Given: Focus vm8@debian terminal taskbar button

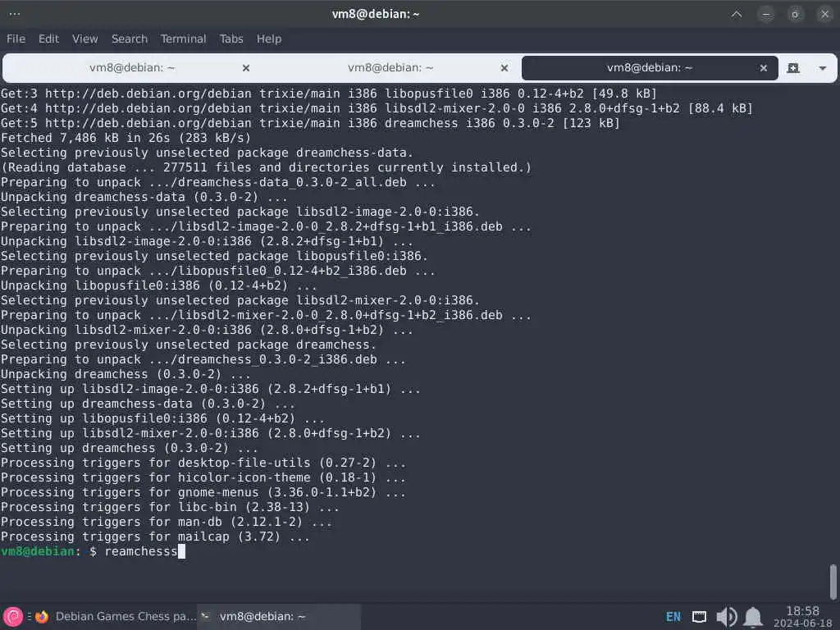Looking at the screenshot, I should tap(279, 617).
